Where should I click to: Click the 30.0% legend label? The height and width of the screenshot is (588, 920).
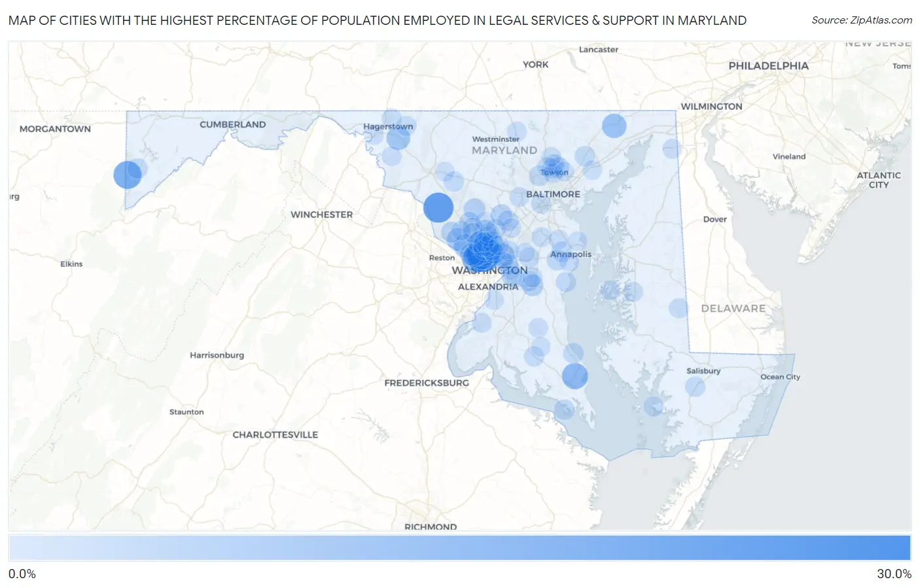pyautogui.click(x=894, y=574)
